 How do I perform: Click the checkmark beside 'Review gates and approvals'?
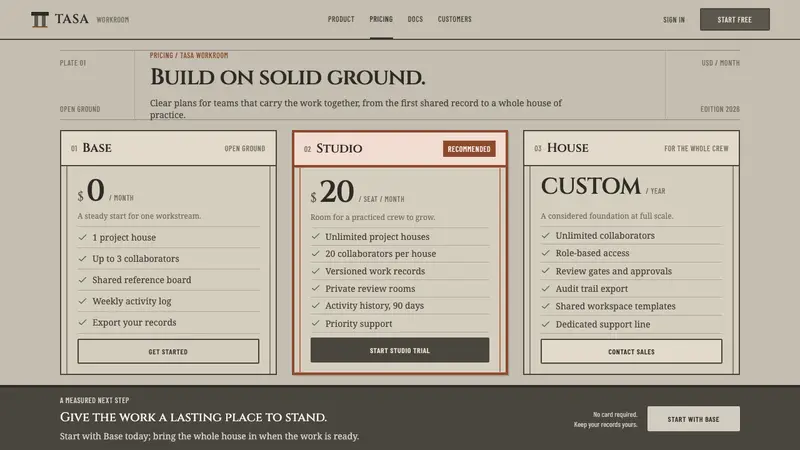click(x=546, y=271)
